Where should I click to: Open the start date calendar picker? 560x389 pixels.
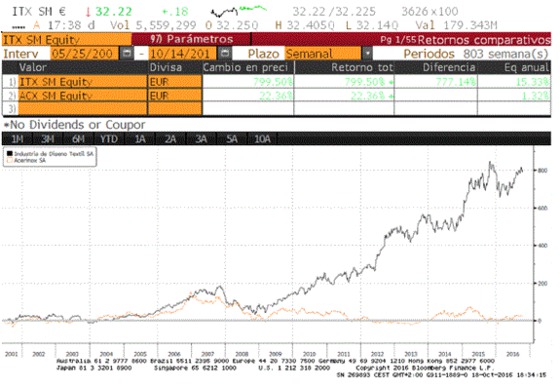[126, 54]
